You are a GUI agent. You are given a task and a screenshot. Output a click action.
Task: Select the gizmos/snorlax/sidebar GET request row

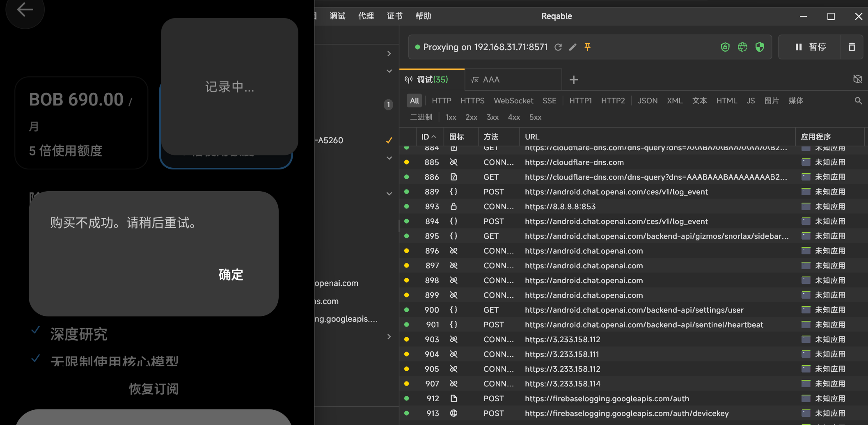(634, 236)
